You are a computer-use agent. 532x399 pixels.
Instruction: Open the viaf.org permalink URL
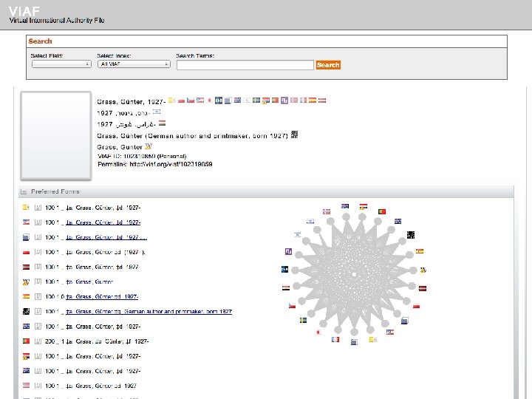click(x=171, y=164)
